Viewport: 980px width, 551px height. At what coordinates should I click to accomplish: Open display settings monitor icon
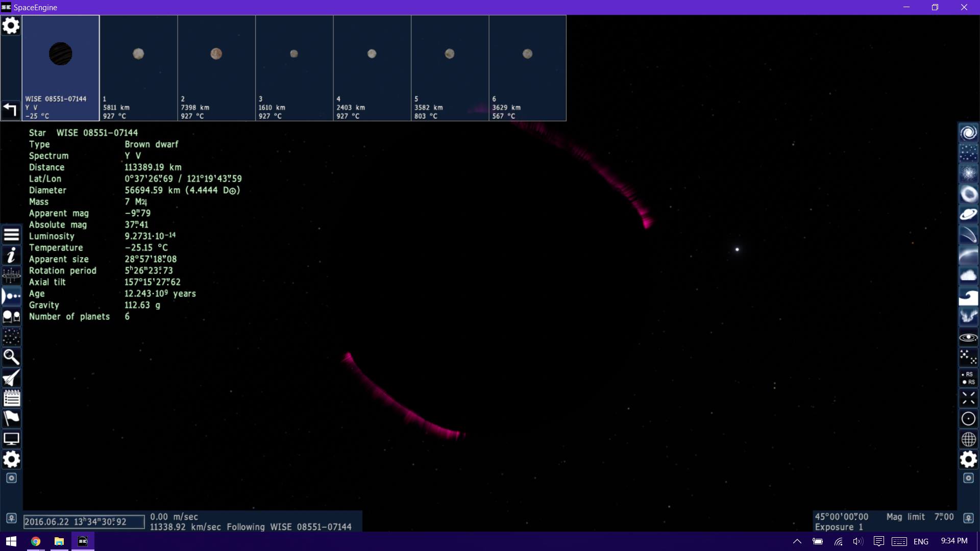(x=11, y=439)
